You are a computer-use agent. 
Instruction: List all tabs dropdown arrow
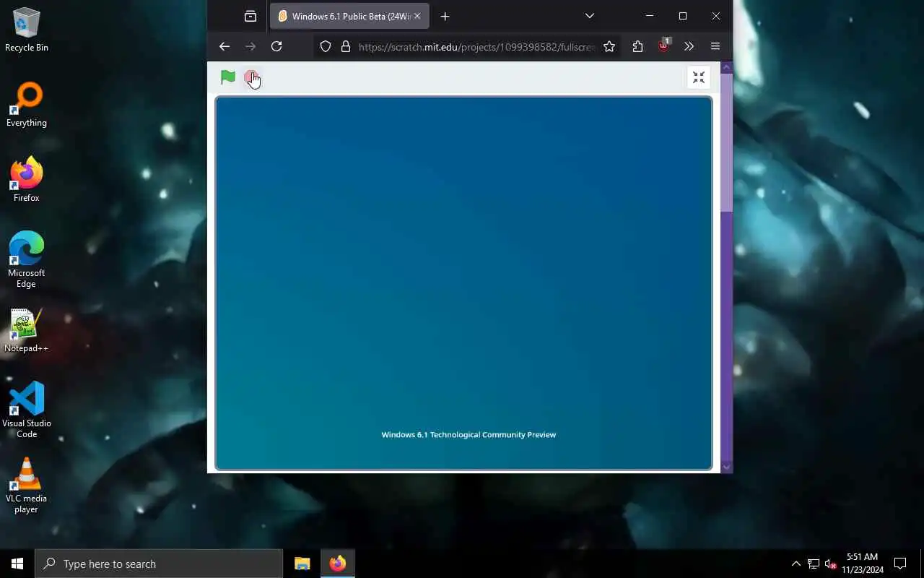point(590,16)
